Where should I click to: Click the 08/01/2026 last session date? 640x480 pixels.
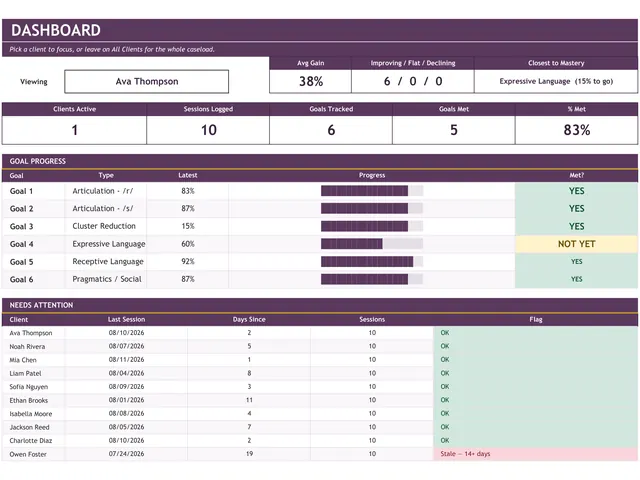click(126, 400)
